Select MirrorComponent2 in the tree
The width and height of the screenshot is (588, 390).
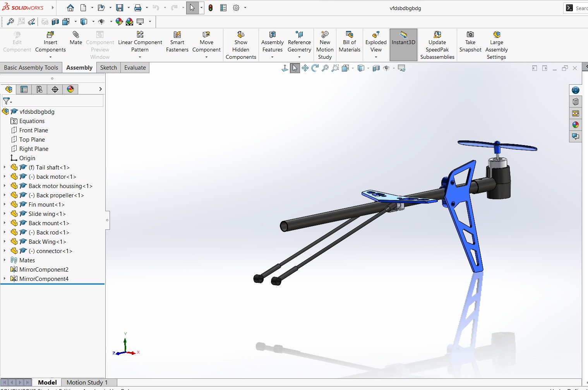click(x=44, y=270)
